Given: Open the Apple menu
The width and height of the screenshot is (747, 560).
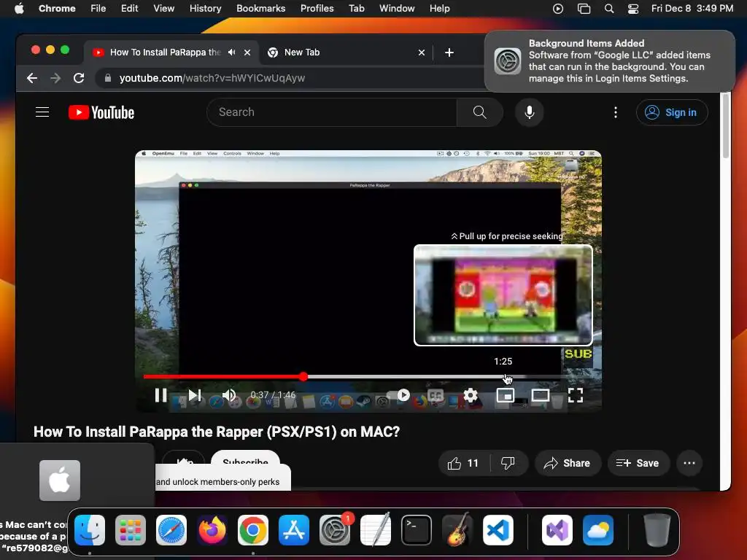Looking at the screenshot, I should pos(19,9).
